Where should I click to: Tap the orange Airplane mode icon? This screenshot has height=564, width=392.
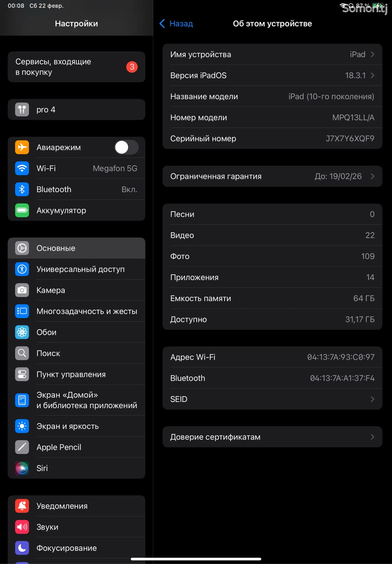22,147
